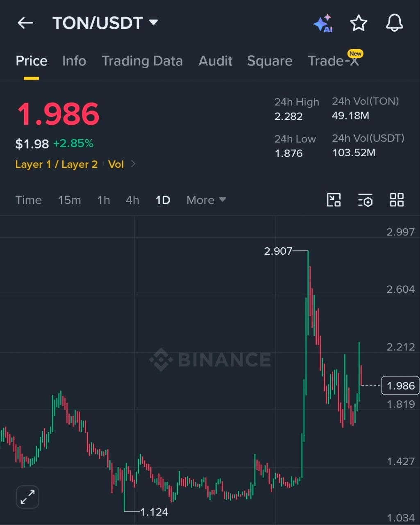Switch to the Info tab

74,61
